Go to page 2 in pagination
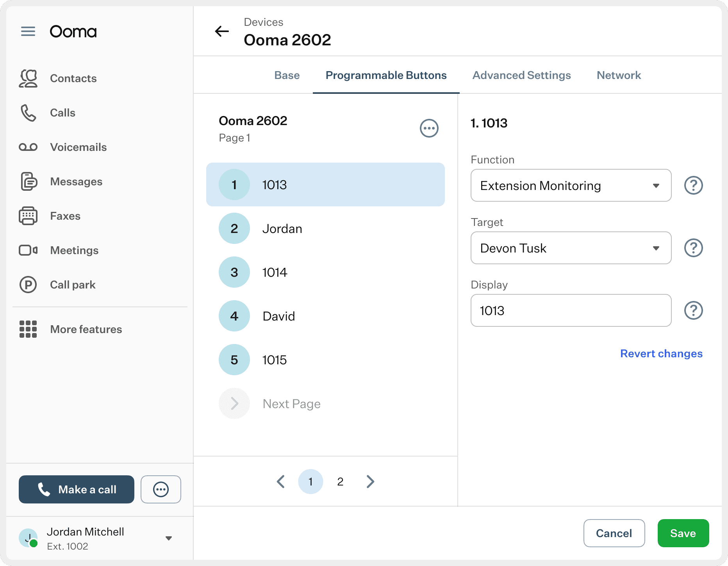728x566 pixels. pyautogui.click(x=340, y=482)
